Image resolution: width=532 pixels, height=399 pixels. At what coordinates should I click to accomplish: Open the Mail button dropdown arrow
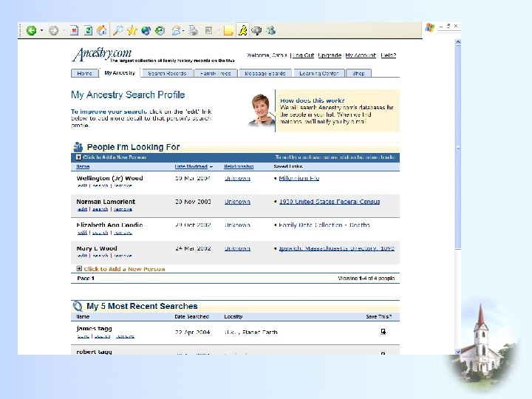coord(183,30)
